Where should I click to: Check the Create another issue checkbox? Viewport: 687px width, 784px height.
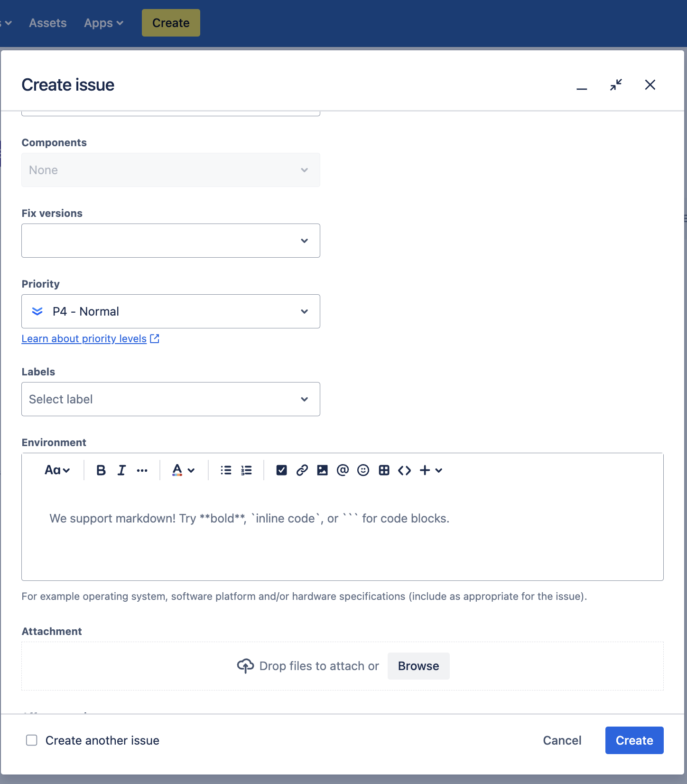pyautogui.click(x=31, y=740)
